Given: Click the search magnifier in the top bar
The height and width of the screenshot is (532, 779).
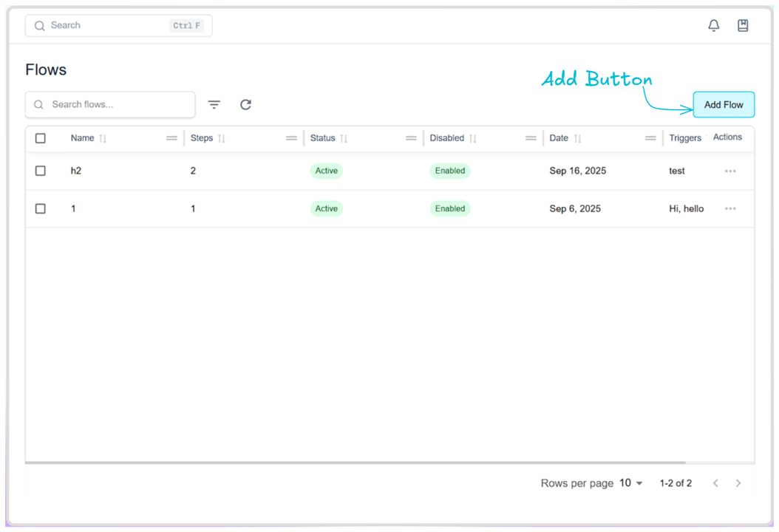Looking at the screenshot, I should [x=39, y=25].
